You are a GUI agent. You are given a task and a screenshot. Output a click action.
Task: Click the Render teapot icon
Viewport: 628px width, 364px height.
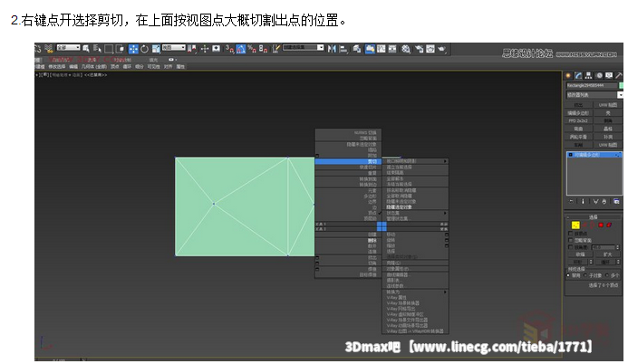point(441,49)
